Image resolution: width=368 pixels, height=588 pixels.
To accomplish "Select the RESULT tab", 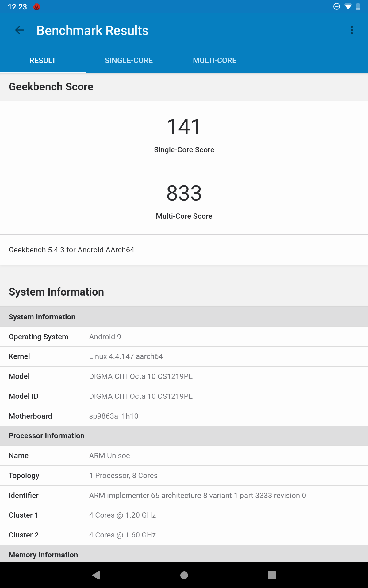I will (x=43, y=60).
